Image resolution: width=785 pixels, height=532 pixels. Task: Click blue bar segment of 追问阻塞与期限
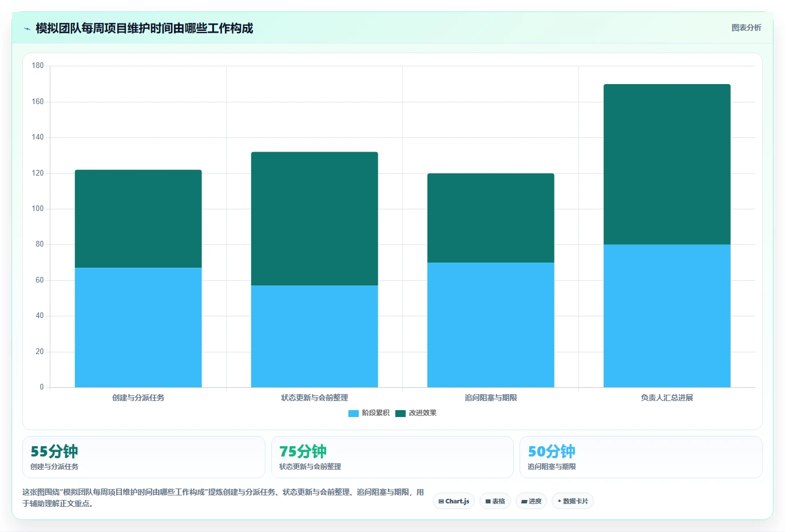[490, 325]
